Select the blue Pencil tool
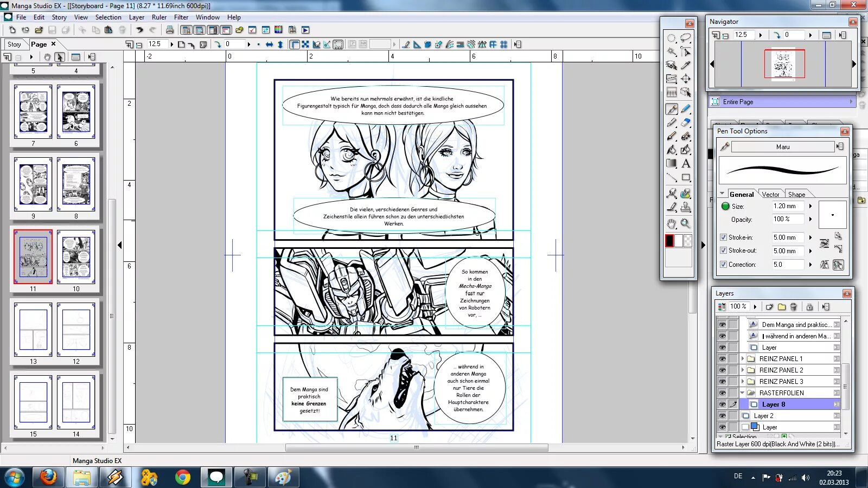 click(686, 109)
